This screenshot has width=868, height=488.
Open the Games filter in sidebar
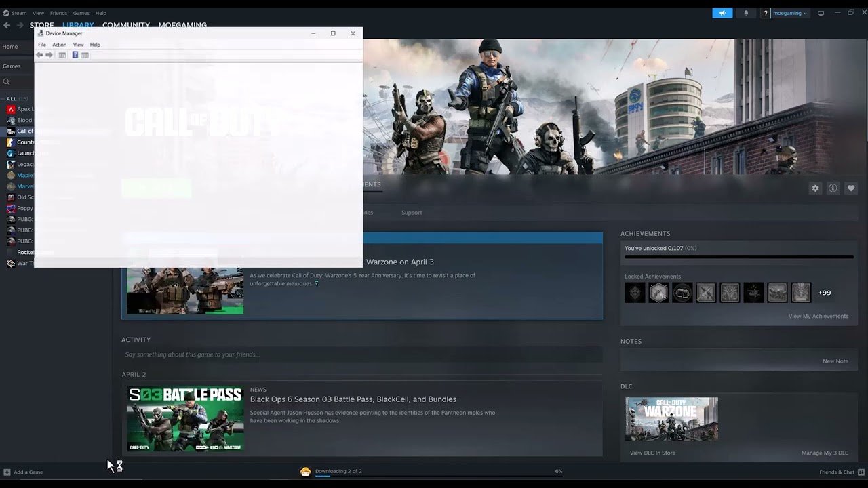(x=12, y=66)
